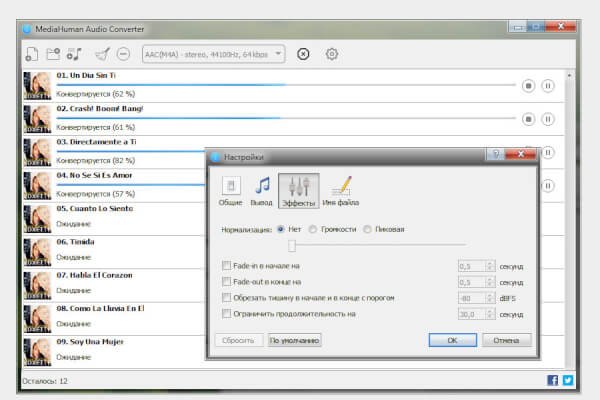Image resolution: width=600 pixels, height=400 pixels.
Task: Choose the Громкости normalization radio button
Action: [313, 229]
